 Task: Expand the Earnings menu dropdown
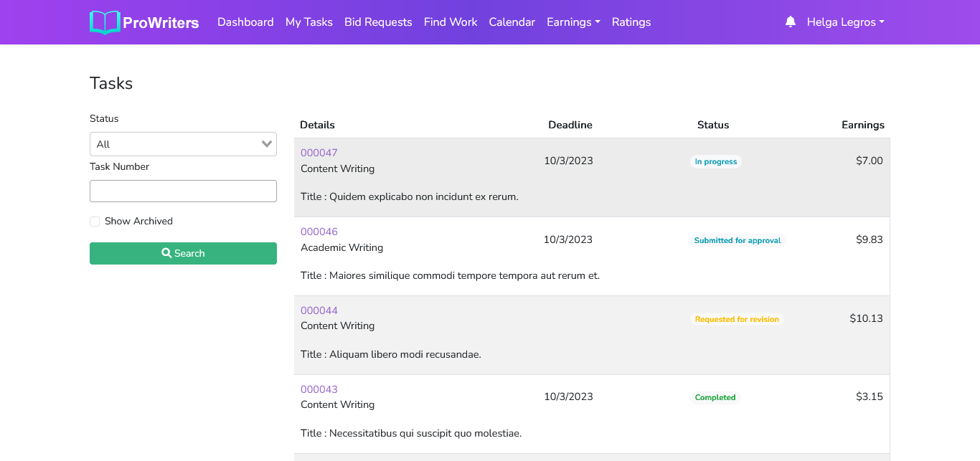pos(573,22)
